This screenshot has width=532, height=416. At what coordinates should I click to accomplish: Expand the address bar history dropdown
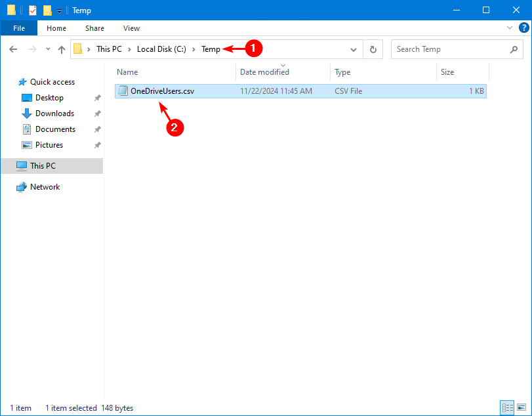354,49
